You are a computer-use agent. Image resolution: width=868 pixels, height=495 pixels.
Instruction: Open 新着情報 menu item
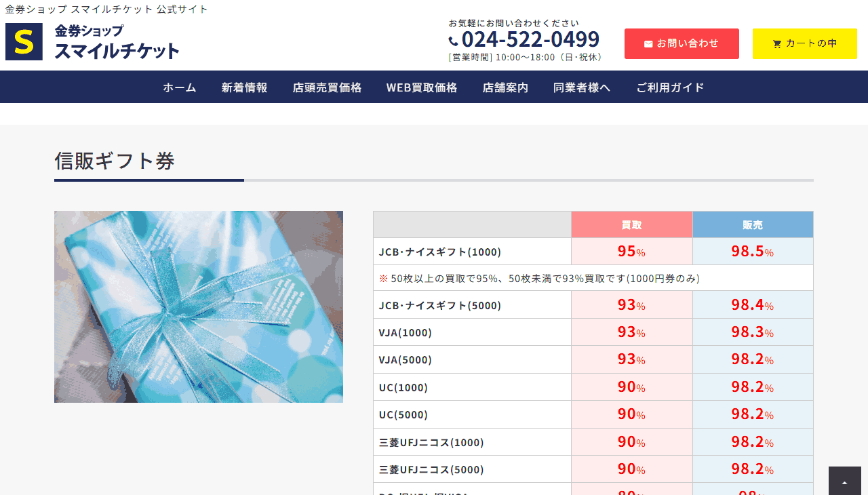(x=245, y=87)
